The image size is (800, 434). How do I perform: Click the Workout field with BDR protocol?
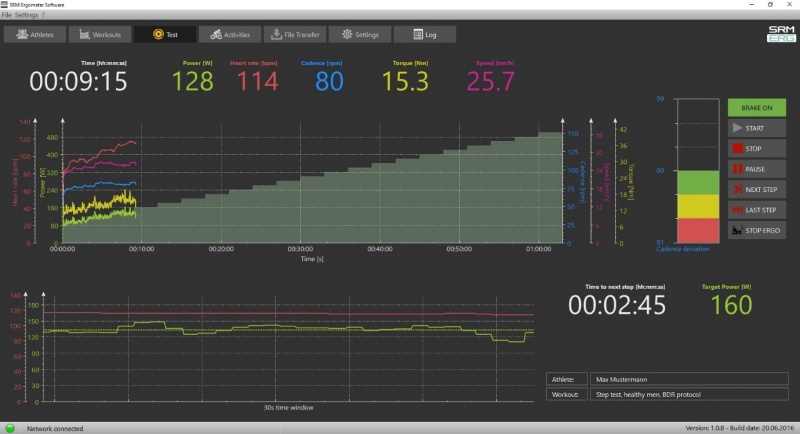[x=689, y=395]
